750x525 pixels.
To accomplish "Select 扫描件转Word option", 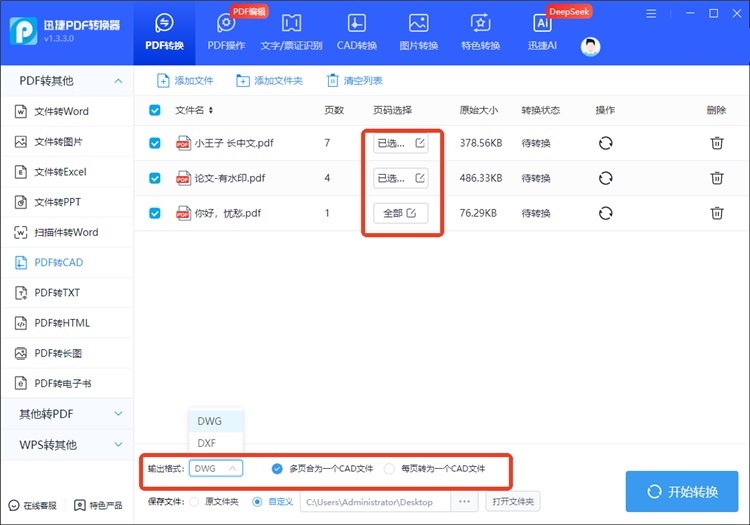I will [67, 232].
